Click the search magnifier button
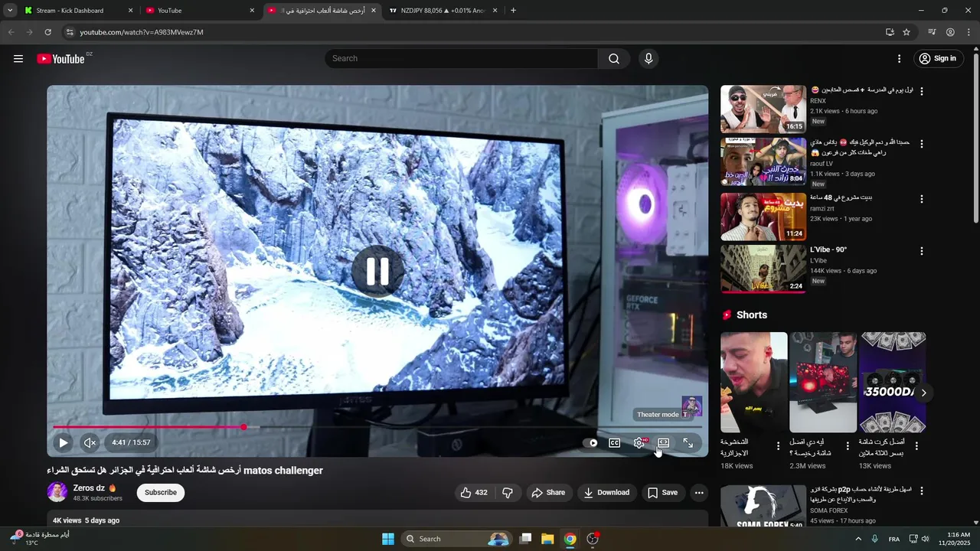Viewport: 980px width, 551px height. pyautogui.click(x=614, y=59)
